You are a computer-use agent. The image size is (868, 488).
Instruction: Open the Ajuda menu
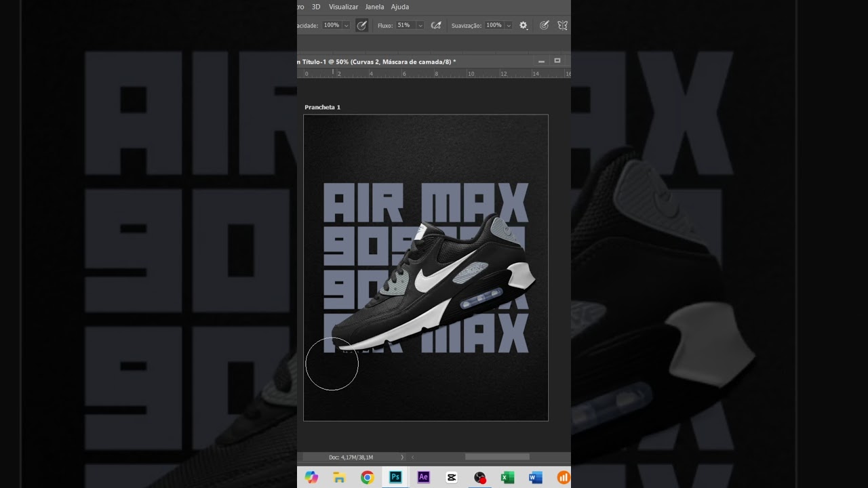(x=400, y=7)
